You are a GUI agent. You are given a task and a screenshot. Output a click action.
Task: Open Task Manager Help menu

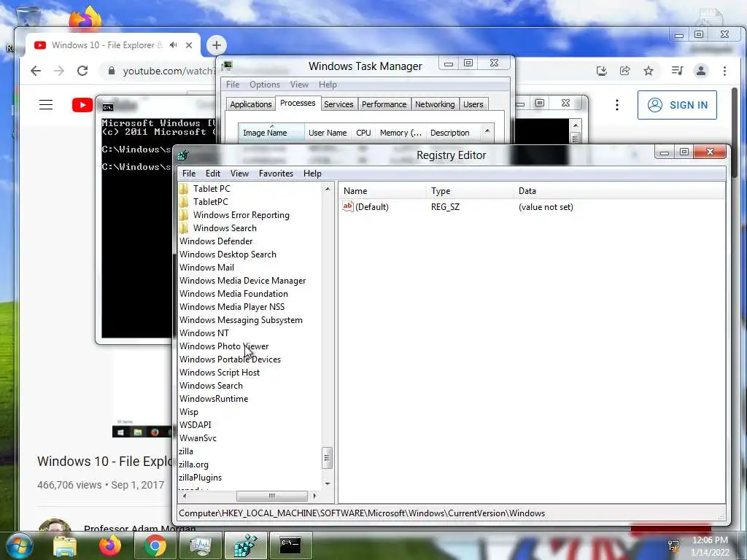(x=328, y=85)
